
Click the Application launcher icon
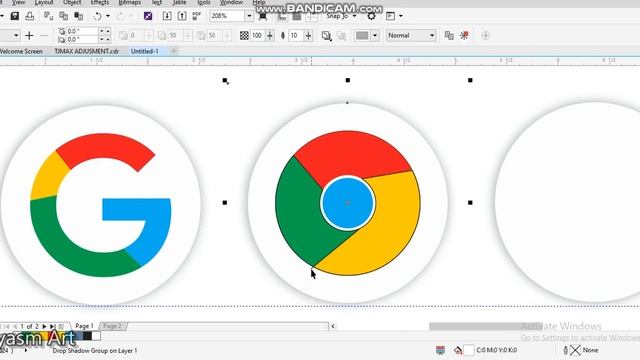click(390, 16)
